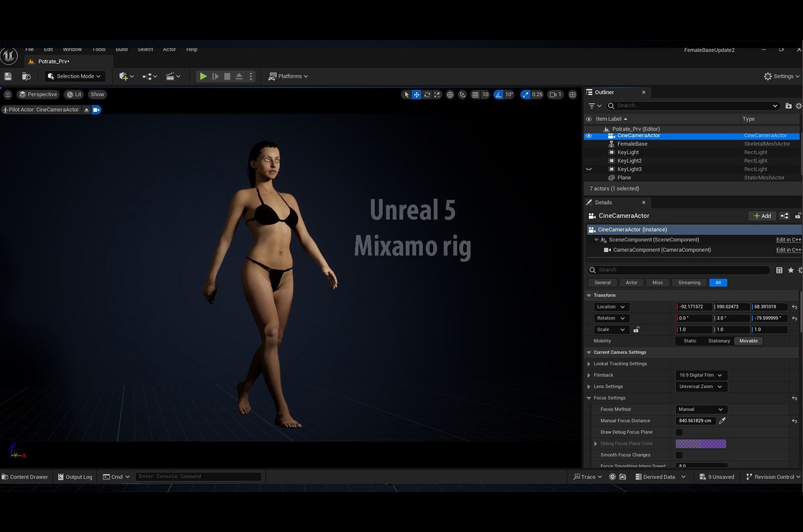The image size is (803, 532).
Task: Save the current level with the floppy disk icon
Action: (x=8, y=76)
